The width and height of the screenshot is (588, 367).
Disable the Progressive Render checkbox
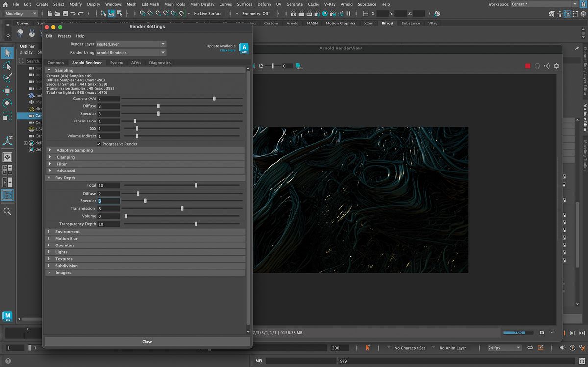click(99, 144)
